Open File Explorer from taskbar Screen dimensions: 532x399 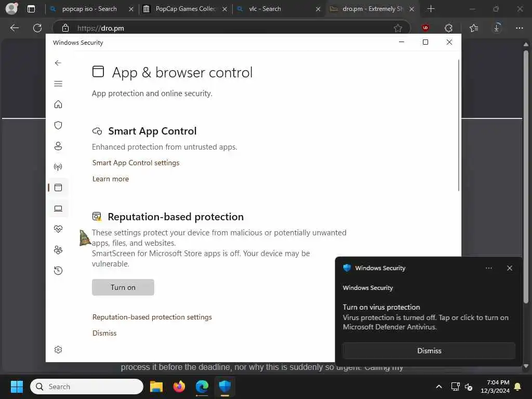(x=156, y=387)
